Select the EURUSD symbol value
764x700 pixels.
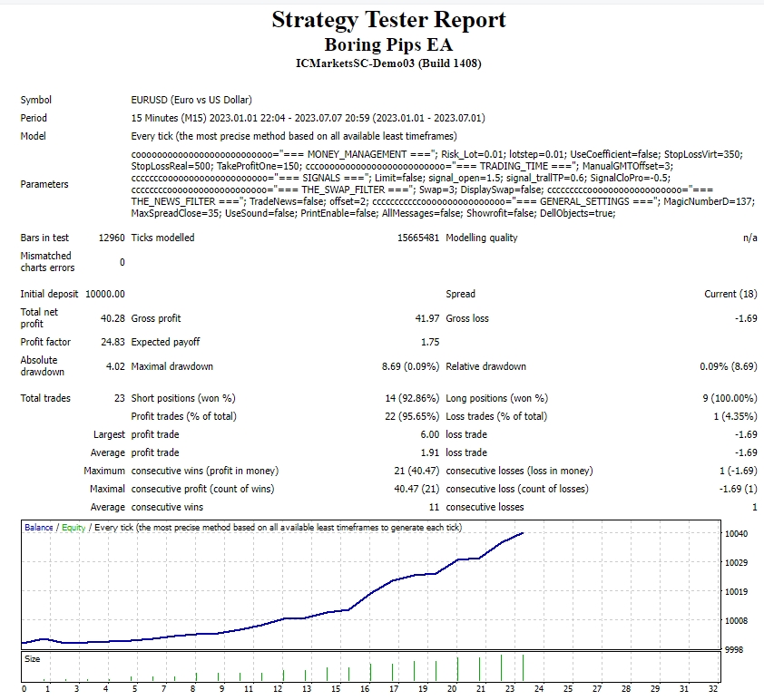(191, 100)
